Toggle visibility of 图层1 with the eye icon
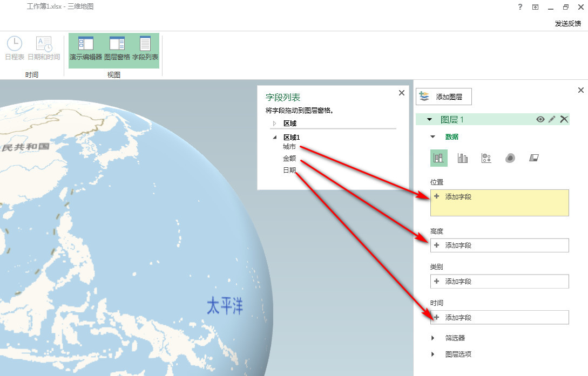This screenshot has height=376, width=588. click(540, 119)
